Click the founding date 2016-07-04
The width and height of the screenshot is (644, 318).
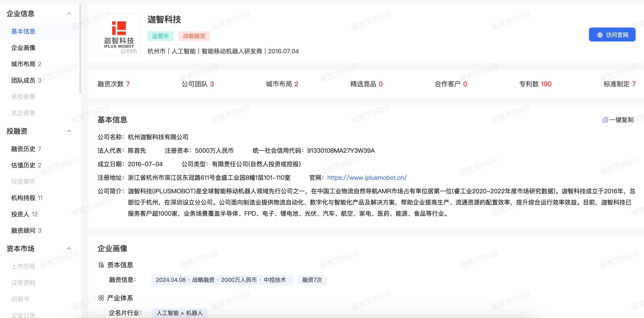(145, 164)
